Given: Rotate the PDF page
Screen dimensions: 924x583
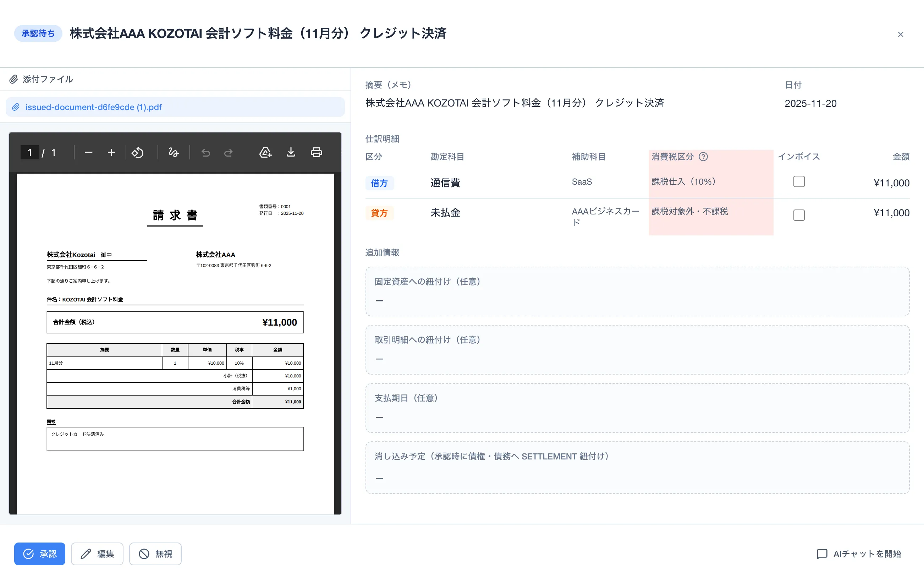Looking at the screenshot, I should coord(137,153).
